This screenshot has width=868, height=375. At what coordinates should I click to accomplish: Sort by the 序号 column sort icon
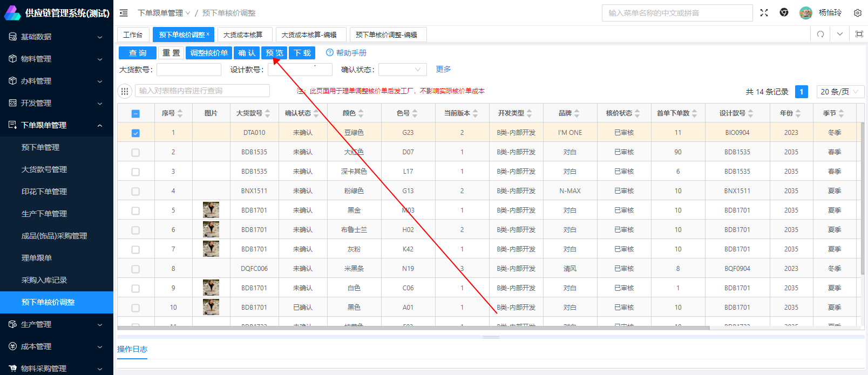click(180, 113)
